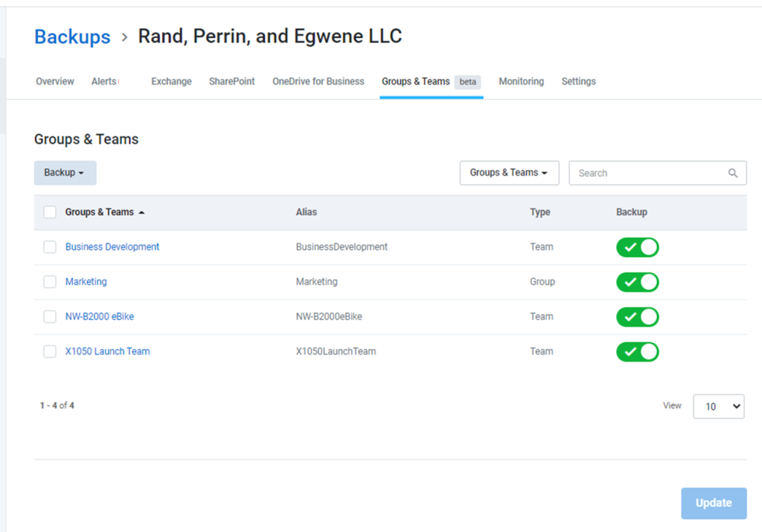Check the X1050 Launch Team row checkbox
This screenshot has width=762, height=532.
50,351
